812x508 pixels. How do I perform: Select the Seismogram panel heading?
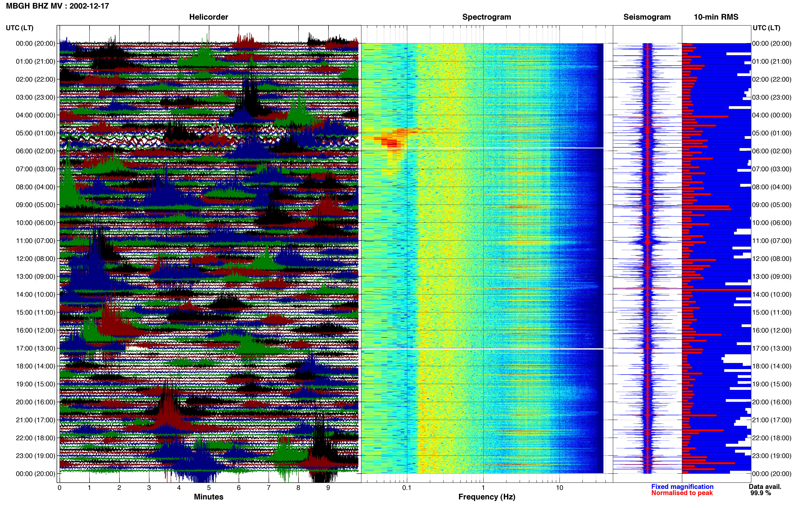[x=647, y=17]
